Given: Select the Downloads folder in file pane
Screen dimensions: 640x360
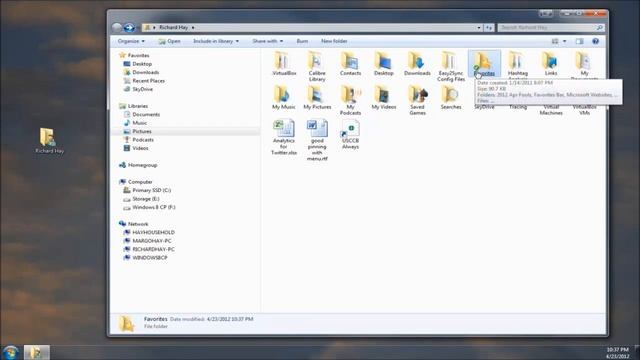Looking at the screenshot, I should coord(417,64).
